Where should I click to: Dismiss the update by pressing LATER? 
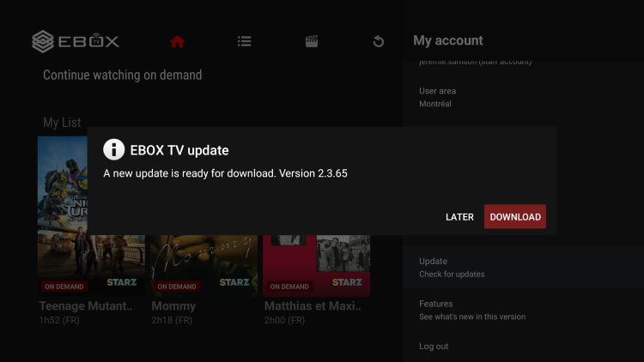point(459,217)
